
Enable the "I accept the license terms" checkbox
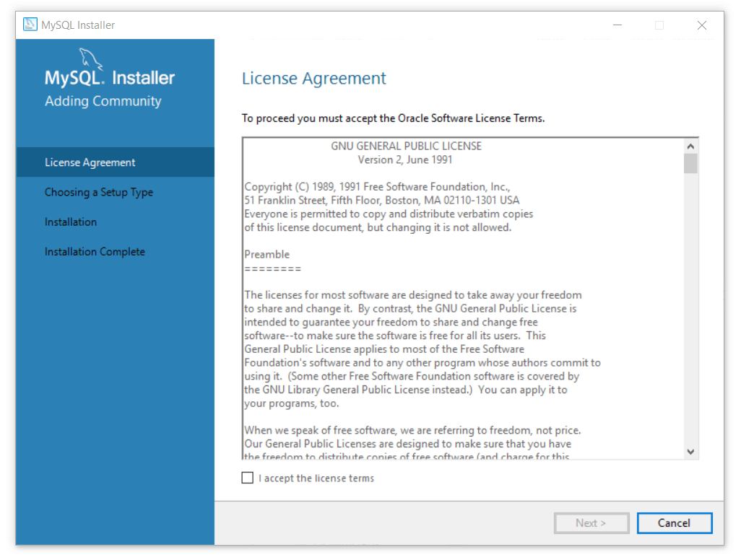pos(247,478)
